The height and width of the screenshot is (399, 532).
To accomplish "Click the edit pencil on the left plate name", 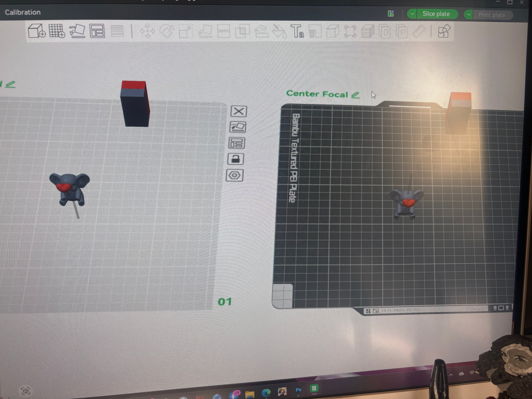I will pyautogui.click(x=10, y=84).
